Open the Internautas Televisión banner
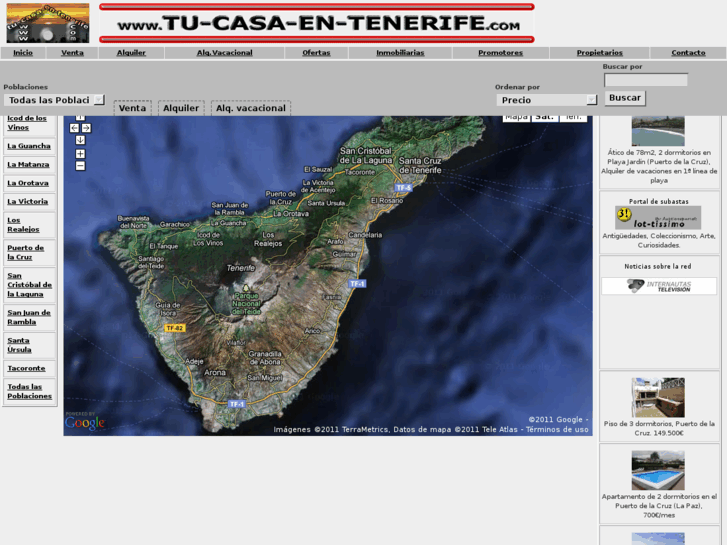Screen dimensions: 727x545 [659, 286]
